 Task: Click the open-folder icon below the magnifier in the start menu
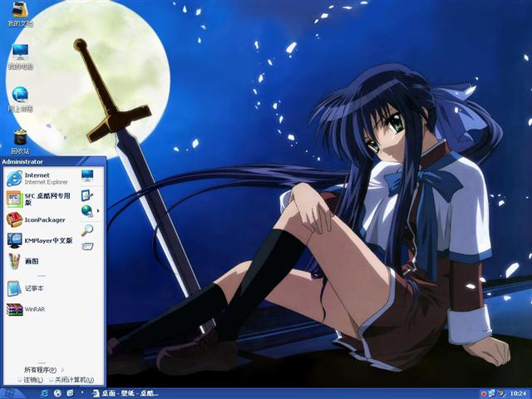point(87,246)
